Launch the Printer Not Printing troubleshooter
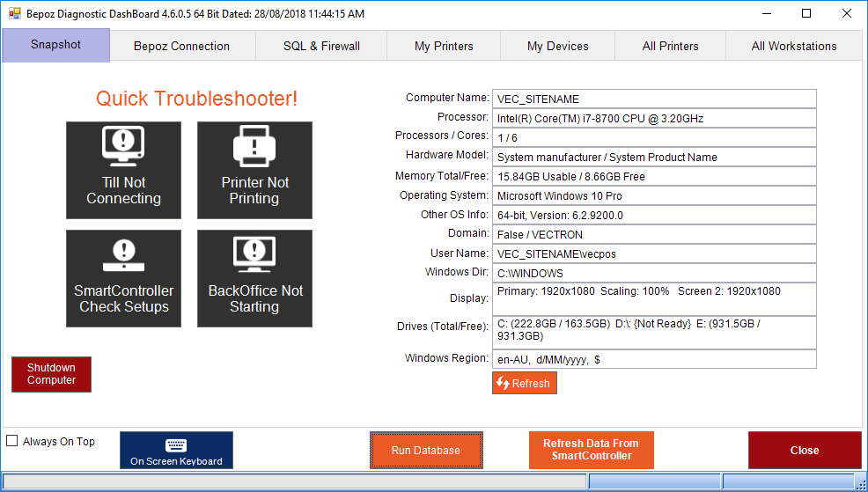868x492 pixels. pyautogui.click(x=254, y=170)
